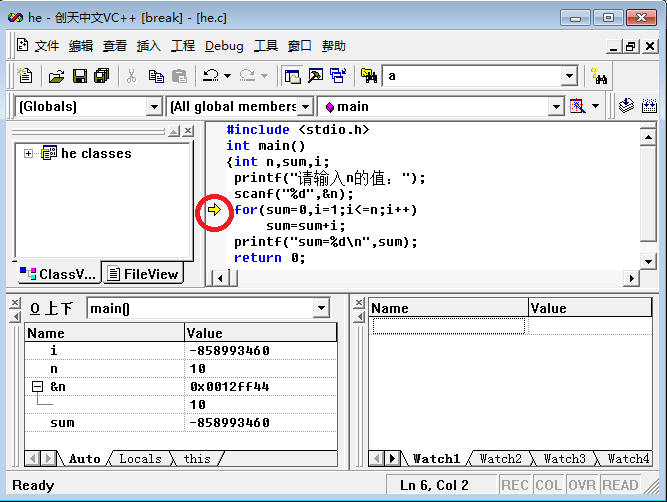Screen dimensions: 667x502
Task: Select the Auto variables tab
Action: pos(85,459)
